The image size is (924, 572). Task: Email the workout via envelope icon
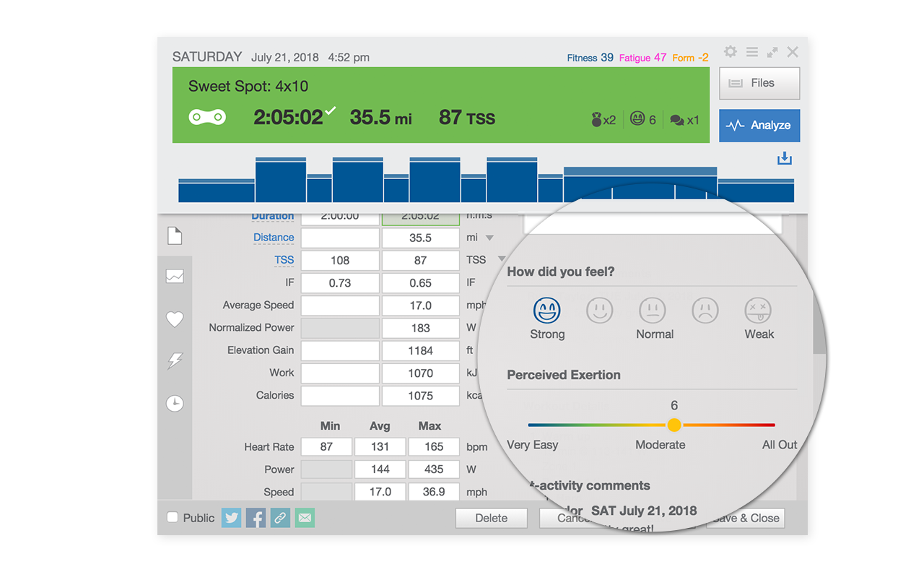304,517
